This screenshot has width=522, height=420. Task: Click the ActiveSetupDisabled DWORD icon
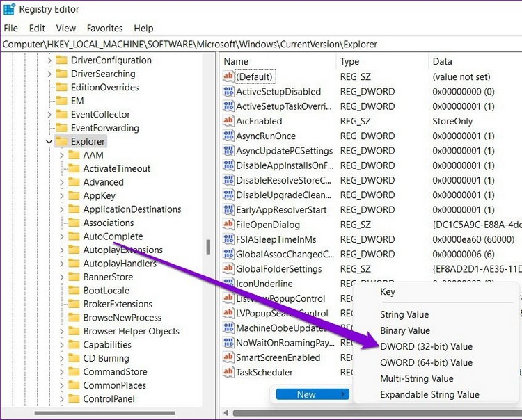tap(228, 92)
